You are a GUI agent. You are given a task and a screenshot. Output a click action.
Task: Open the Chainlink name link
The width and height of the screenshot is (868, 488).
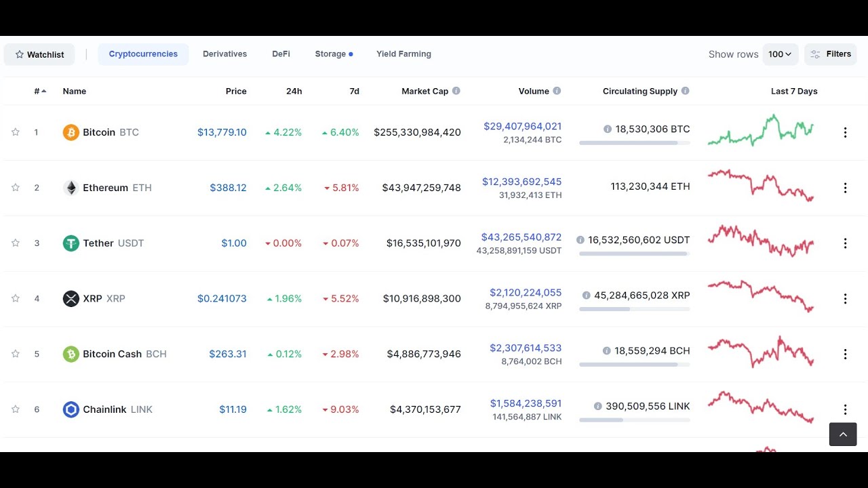(104, 409)
